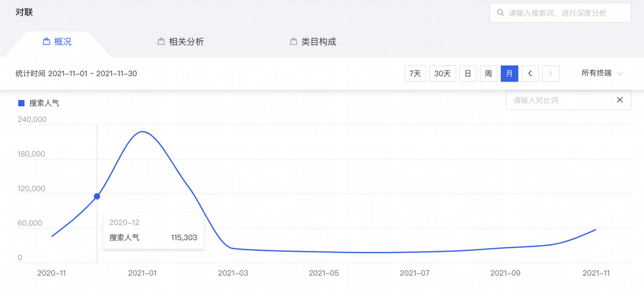Select the 7天 time range

[x=415, y=74]
